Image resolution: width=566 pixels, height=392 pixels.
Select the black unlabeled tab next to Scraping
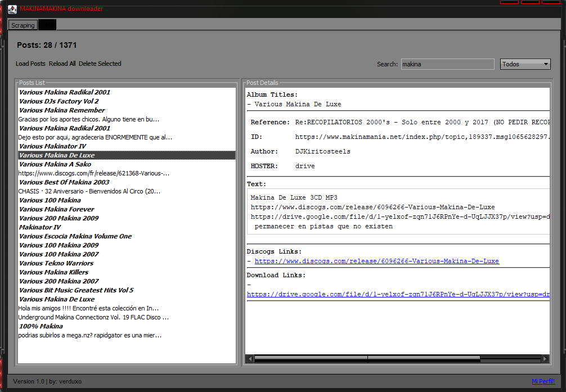pos(47,25)
